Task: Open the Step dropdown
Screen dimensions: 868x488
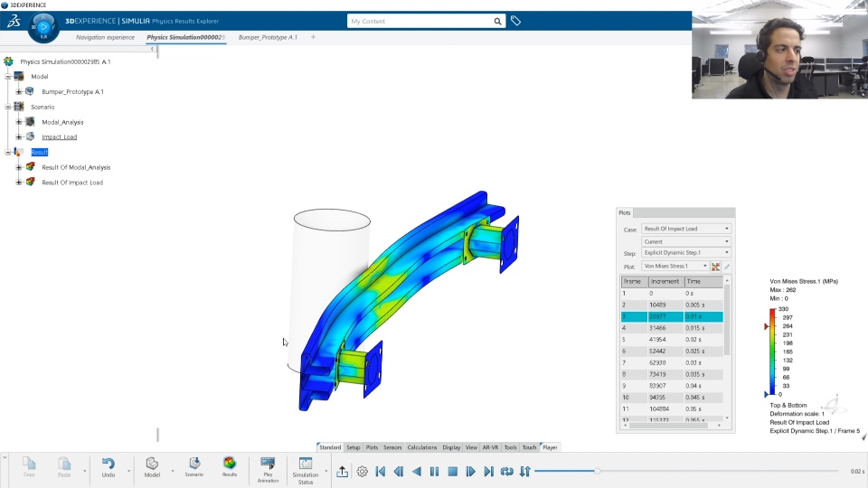Action: pos(686,253)
